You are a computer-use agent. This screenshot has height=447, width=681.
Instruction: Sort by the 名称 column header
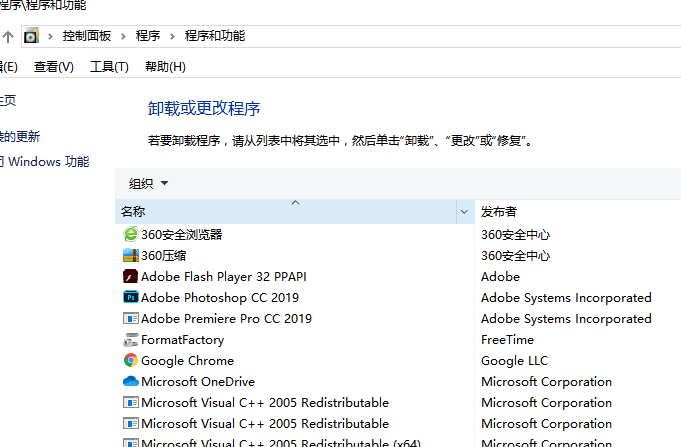[x=286, y=212]
